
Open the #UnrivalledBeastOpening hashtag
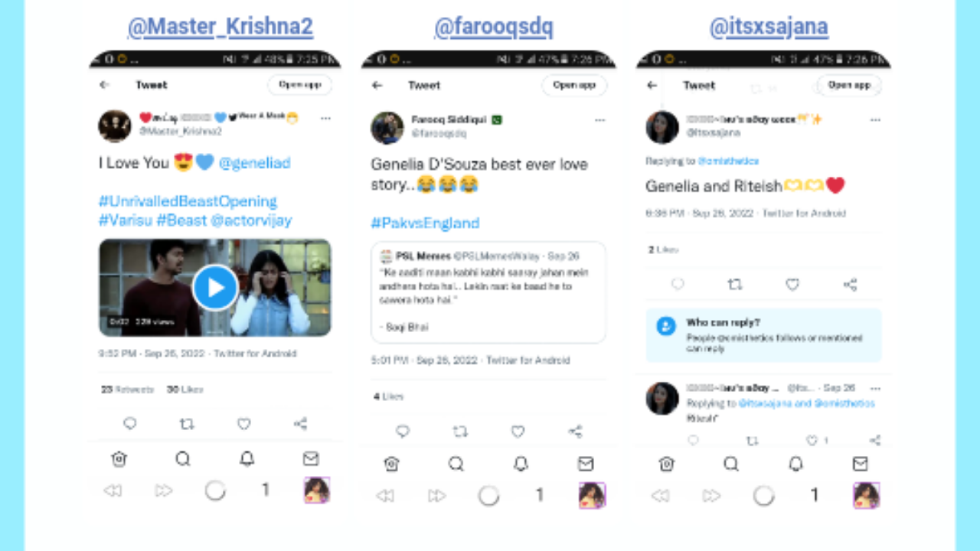[x=188, y=201]
